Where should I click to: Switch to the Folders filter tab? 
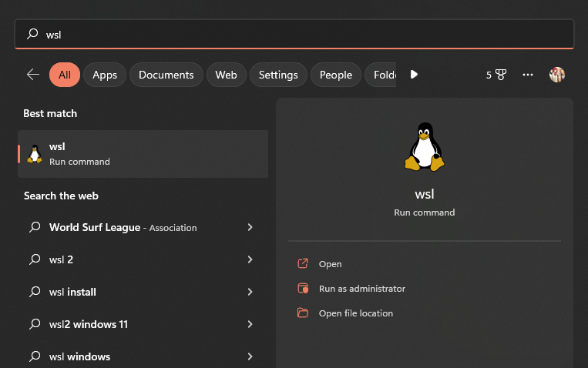click(x=381, y=75)
